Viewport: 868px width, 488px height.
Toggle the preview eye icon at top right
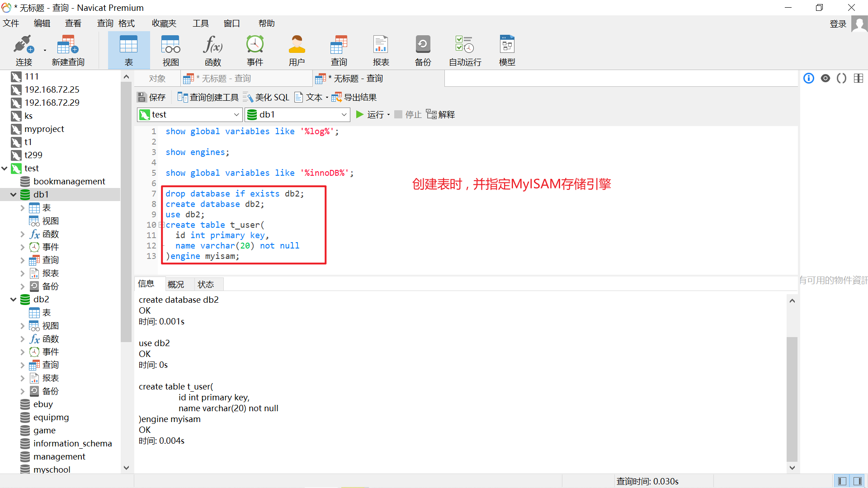tap(826, 79)
